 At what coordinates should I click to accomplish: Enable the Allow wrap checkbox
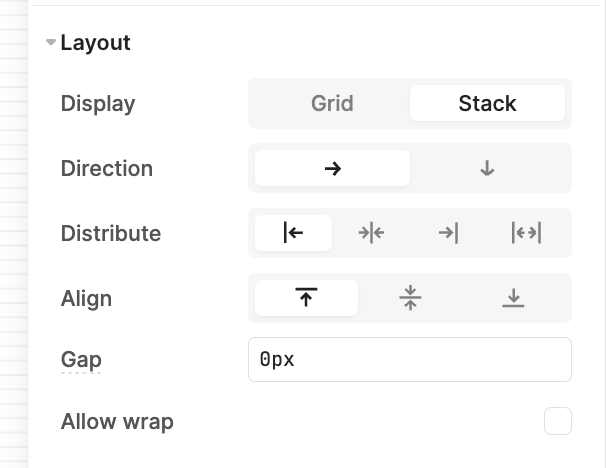pos(558,421)
